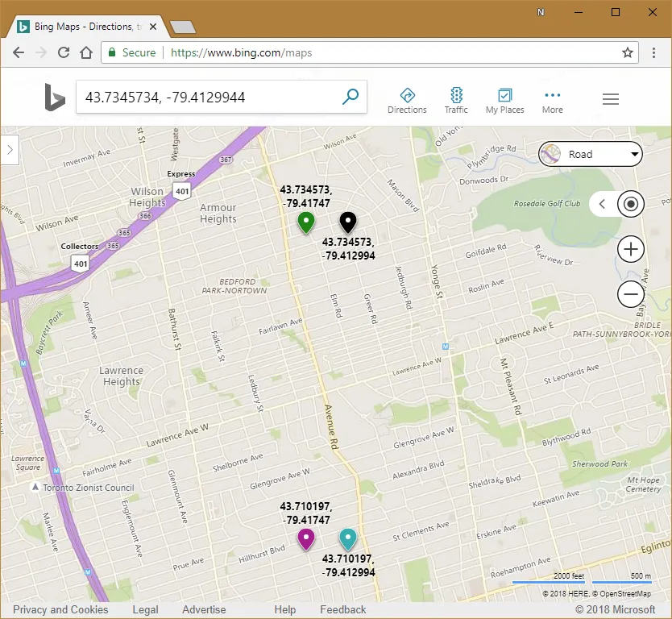The image size is (672, 619).
Task: Open My Places
Action: 505,102
